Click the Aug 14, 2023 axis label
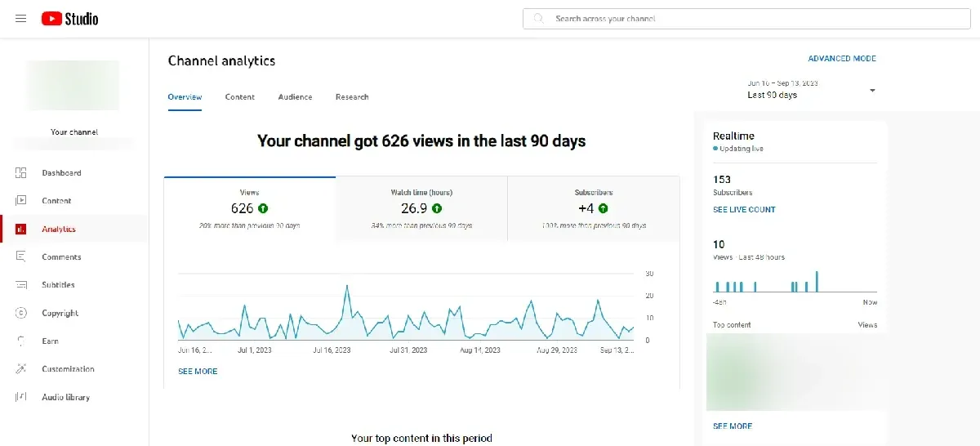This screenshot has width=980, height=446. pyautogui.click(x=479, y=350)
